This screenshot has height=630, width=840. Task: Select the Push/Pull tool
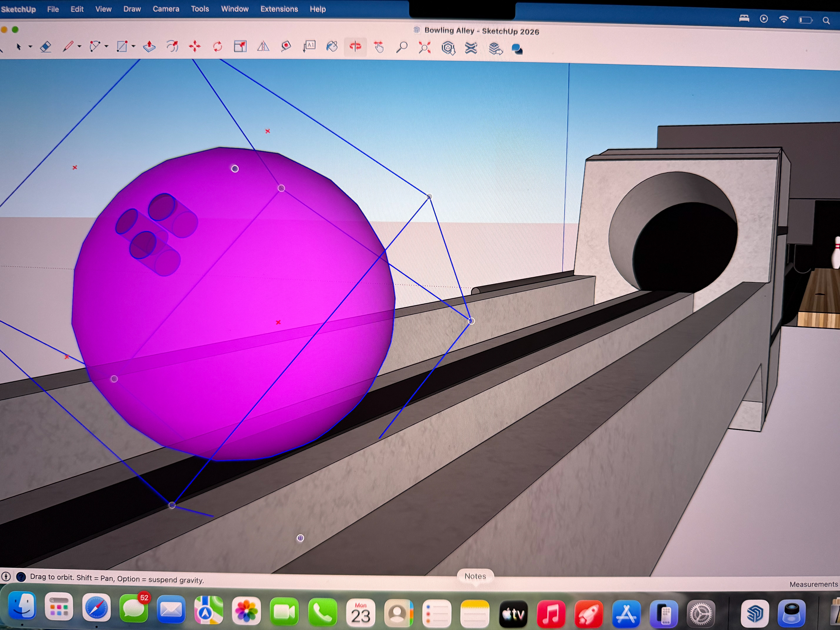coord(149,47)
